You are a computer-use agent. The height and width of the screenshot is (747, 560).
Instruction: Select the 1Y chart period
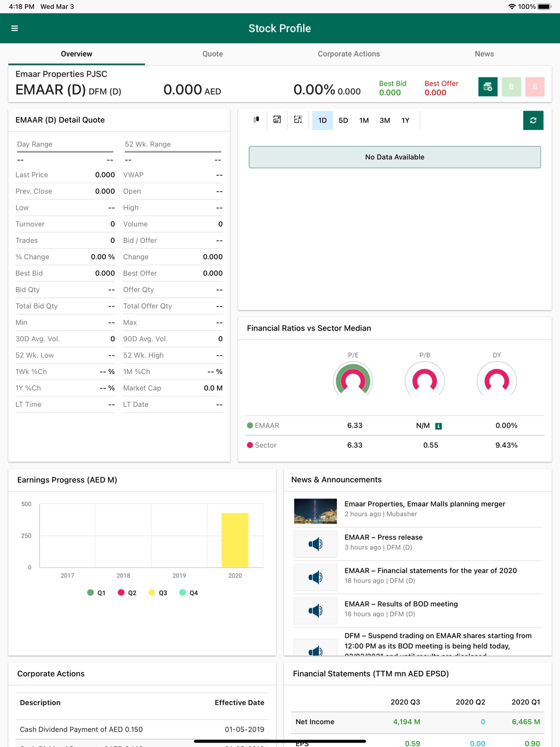point(406,121)
